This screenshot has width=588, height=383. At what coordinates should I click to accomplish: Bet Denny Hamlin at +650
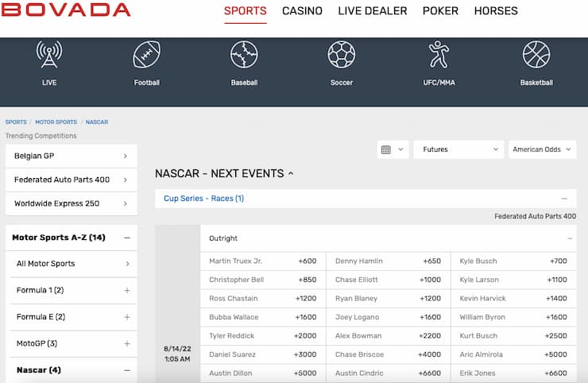388,261
